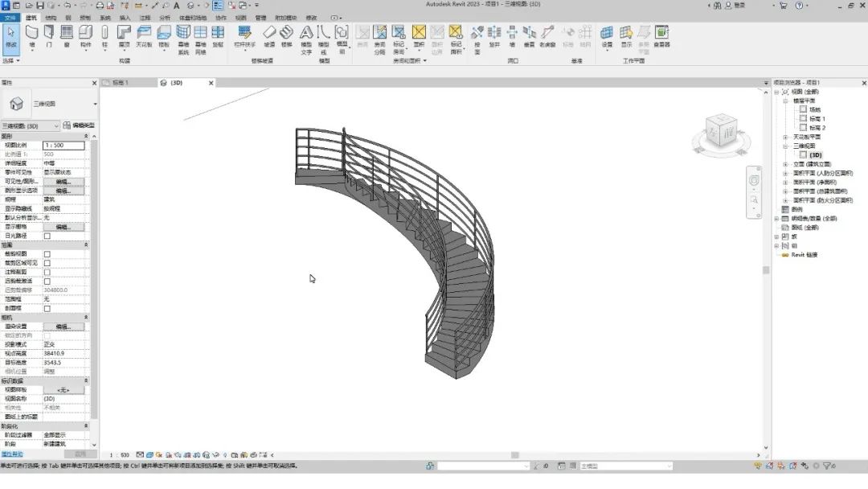Collapse the Floor Plans (楼层平面) node

pyautogui.click(x=785, y=101)
